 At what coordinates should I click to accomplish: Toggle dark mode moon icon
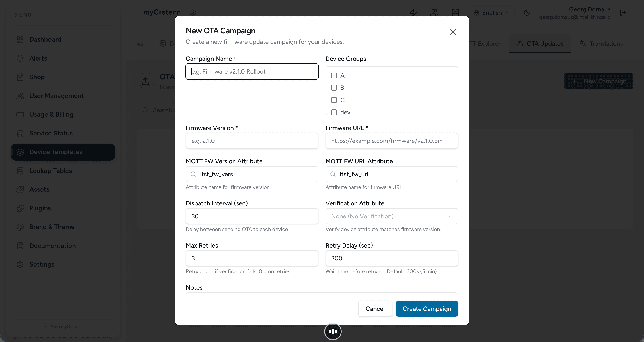pos(527,12)
